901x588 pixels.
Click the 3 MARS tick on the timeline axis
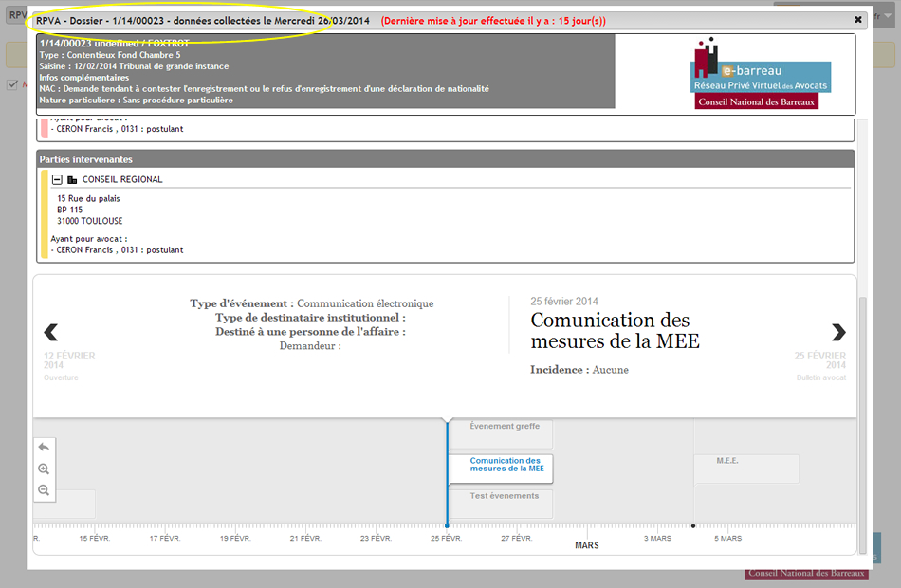coord(657,538)
